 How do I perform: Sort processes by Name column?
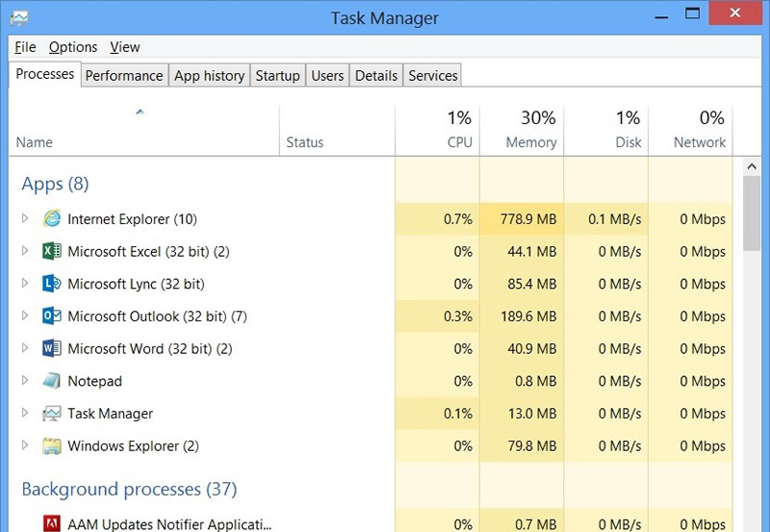coord(143,131)
